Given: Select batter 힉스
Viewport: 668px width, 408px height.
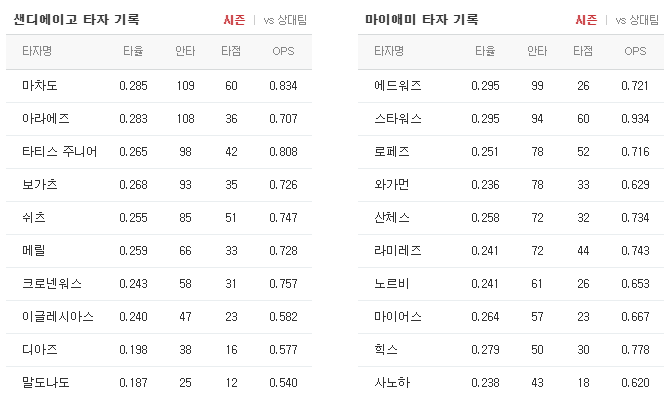Looking at the screenshot, I should (x=386, y=350).
